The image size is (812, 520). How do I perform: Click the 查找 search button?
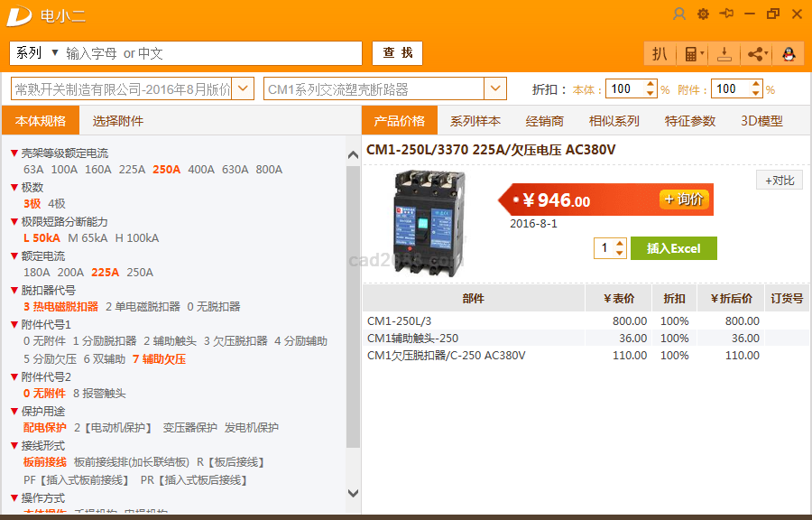click(397, 53)
